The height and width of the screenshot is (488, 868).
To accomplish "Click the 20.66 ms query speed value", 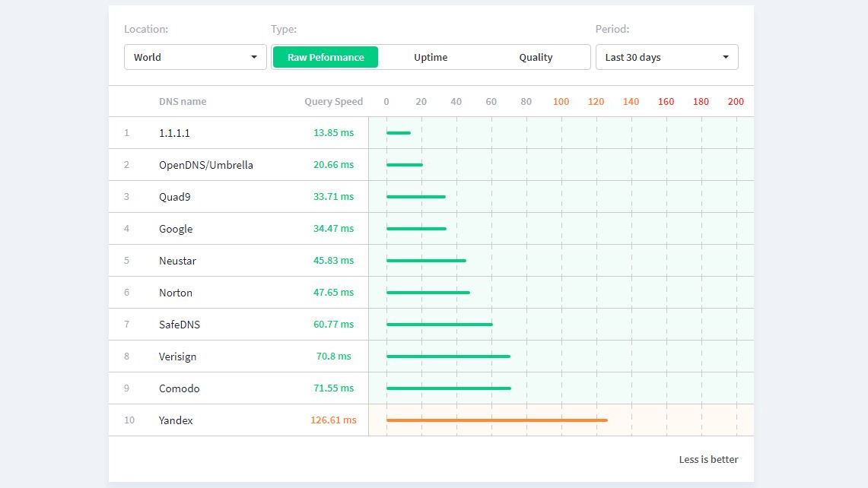I will click(x=334, y=165).
